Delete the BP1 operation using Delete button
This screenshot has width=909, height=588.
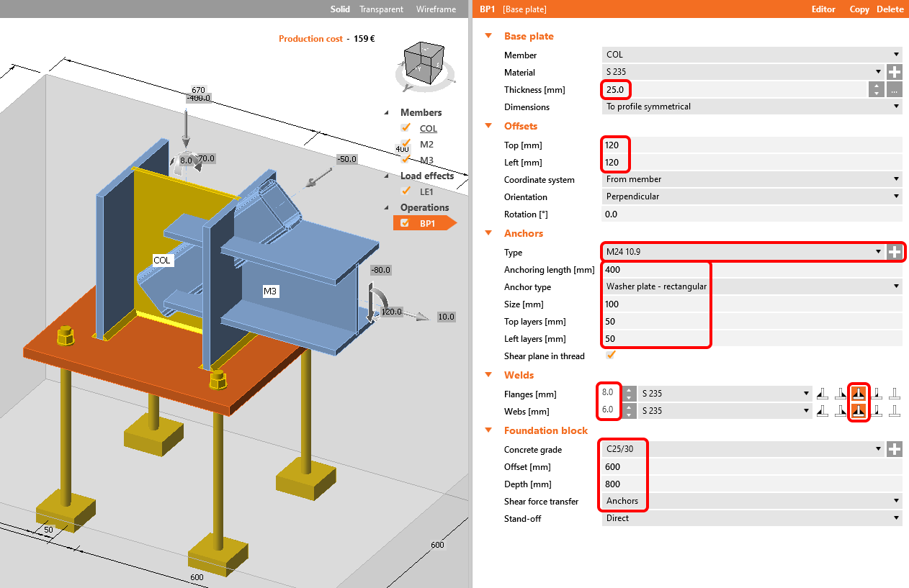(890, 9)
